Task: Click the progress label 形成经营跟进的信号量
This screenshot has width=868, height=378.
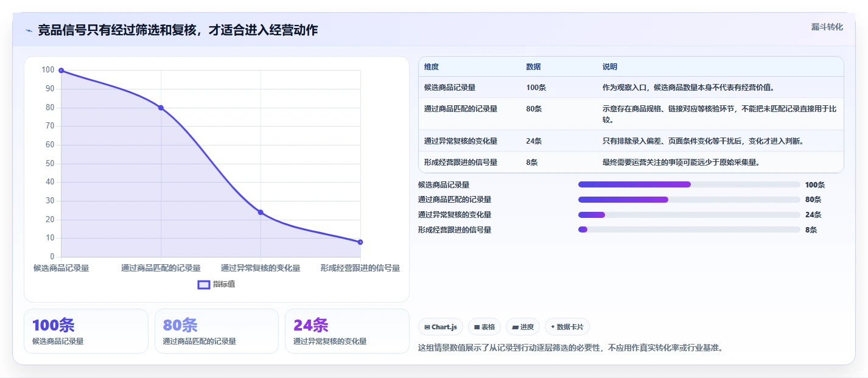Action: point(455,230)
